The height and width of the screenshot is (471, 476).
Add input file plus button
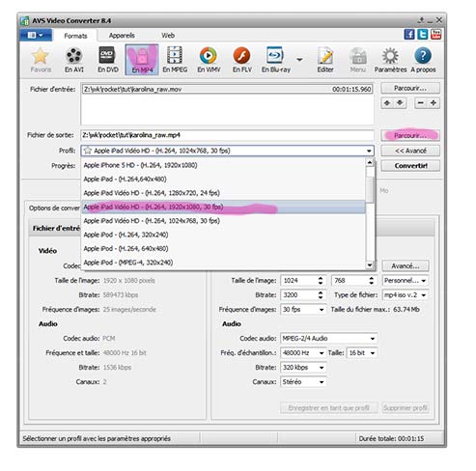434,103
